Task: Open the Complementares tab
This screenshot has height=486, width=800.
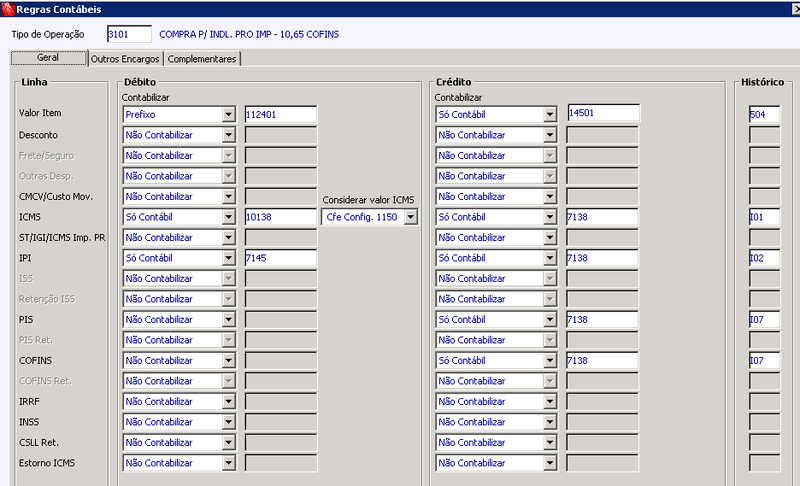Action: point(202,59)
